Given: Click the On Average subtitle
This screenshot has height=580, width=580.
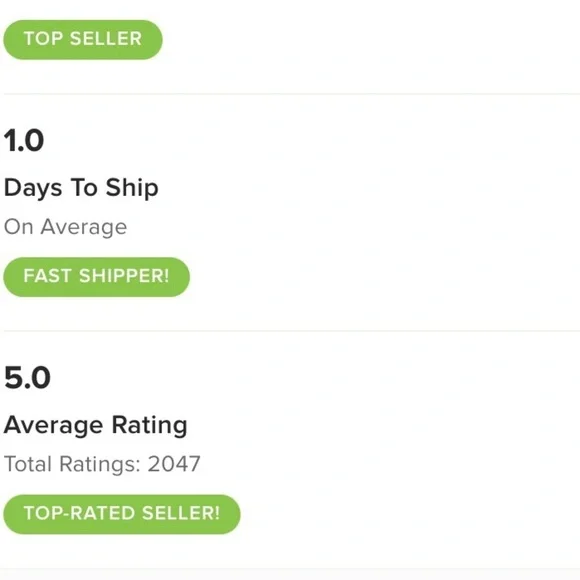Looking at the screenshot, I should pyautogui.click(x=65, y=227).
